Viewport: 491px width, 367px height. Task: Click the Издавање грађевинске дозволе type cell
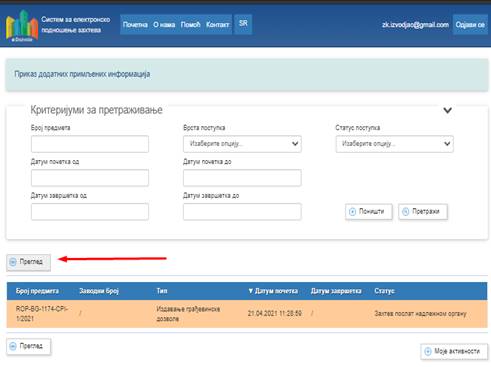(188, 314)
